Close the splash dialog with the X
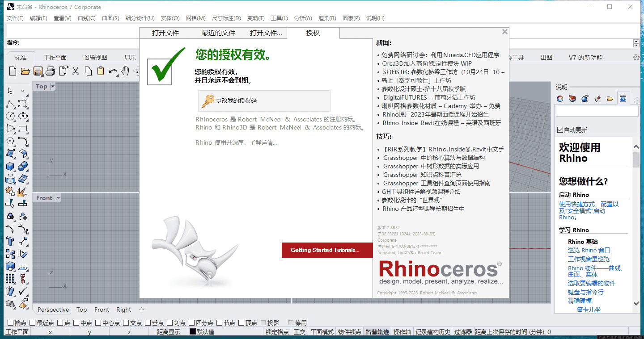The image size is (644, 339). [x=505, y=32]
